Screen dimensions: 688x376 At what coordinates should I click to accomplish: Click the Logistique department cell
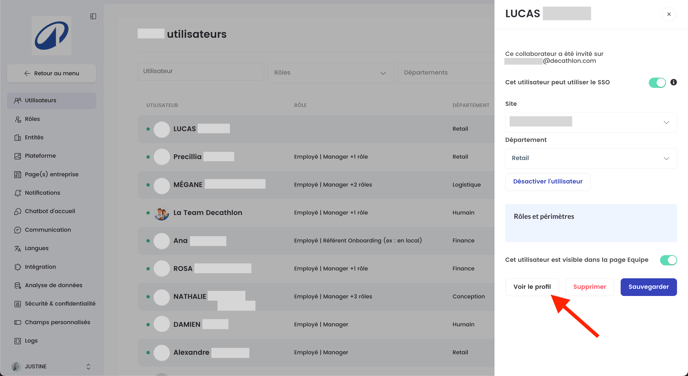coord(466,185)
